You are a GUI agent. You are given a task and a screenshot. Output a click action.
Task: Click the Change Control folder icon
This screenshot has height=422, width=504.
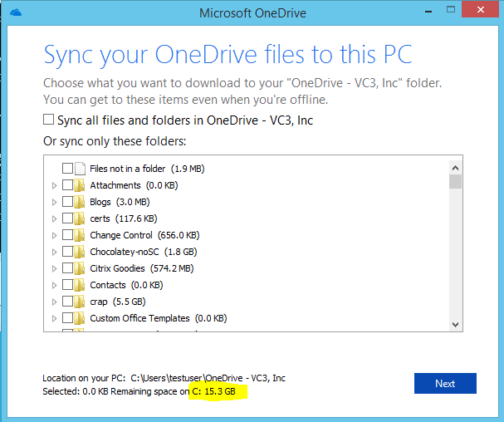[79, 235]
